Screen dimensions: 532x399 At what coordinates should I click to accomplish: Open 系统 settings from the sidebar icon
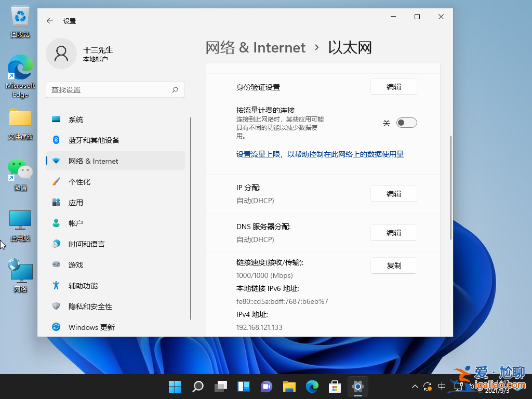[56, 119]
